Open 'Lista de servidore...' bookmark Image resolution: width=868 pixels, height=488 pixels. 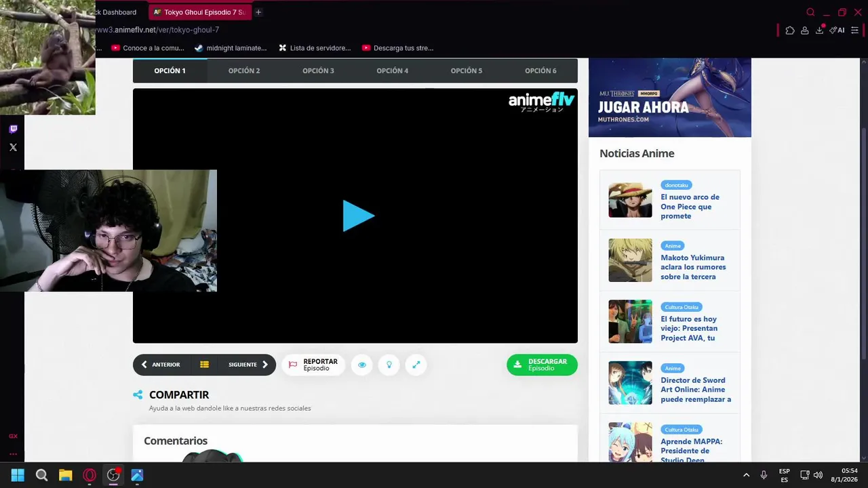[x=314, y=48]
